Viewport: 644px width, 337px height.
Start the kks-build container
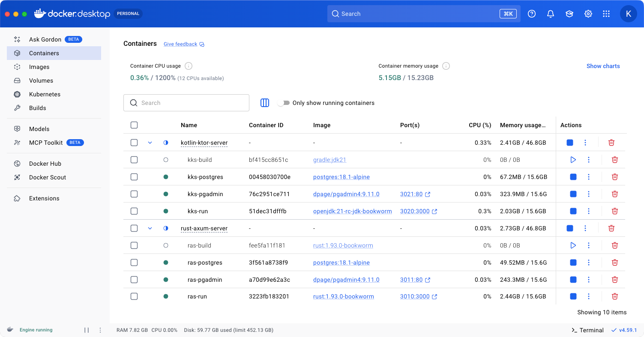(573, 160)
